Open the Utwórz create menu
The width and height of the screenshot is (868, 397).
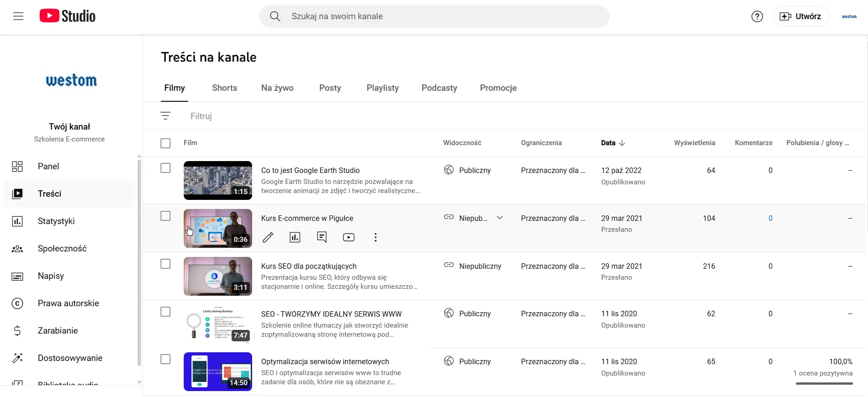(x=801, y=16)
